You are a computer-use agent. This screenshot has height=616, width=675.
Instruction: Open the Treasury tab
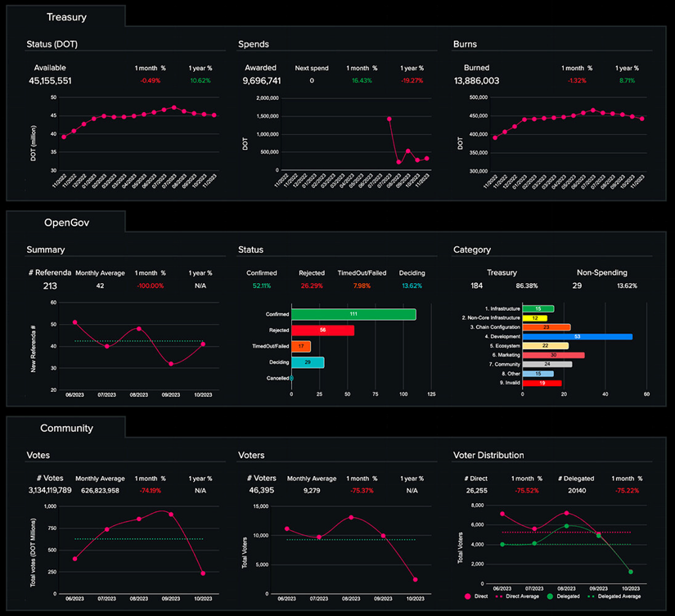tap(66, 17)
